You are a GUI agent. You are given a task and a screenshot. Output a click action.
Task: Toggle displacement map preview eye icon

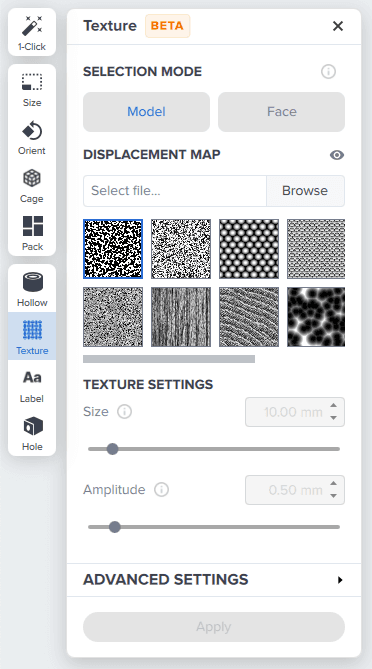pos(337,155)
